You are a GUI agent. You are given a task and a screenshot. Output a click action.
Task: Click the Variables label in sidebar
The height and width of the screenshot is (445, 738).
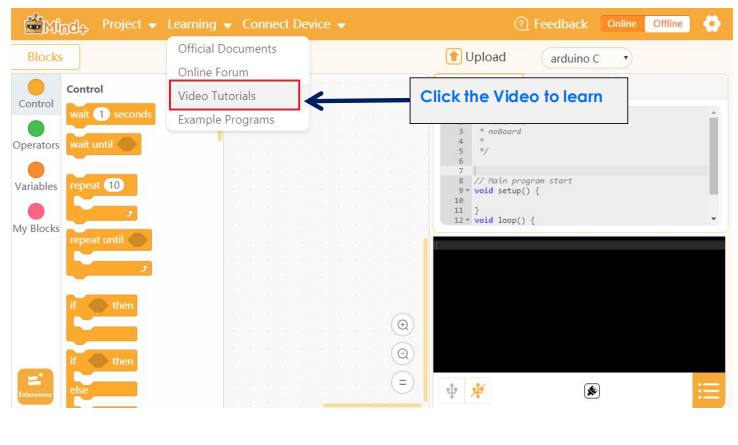point(36,186)
